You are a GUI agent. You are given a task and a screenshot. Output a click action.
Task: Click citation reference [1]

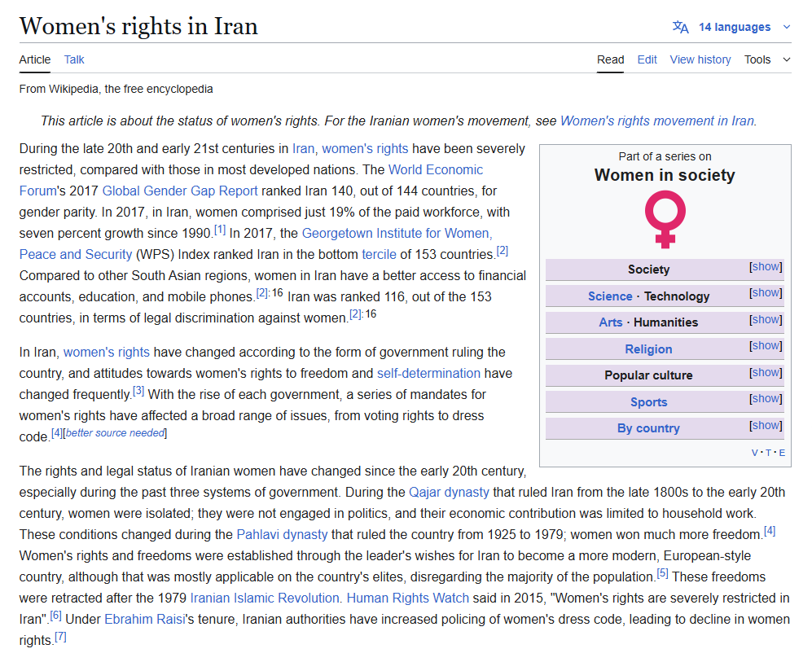pos(220,230)
